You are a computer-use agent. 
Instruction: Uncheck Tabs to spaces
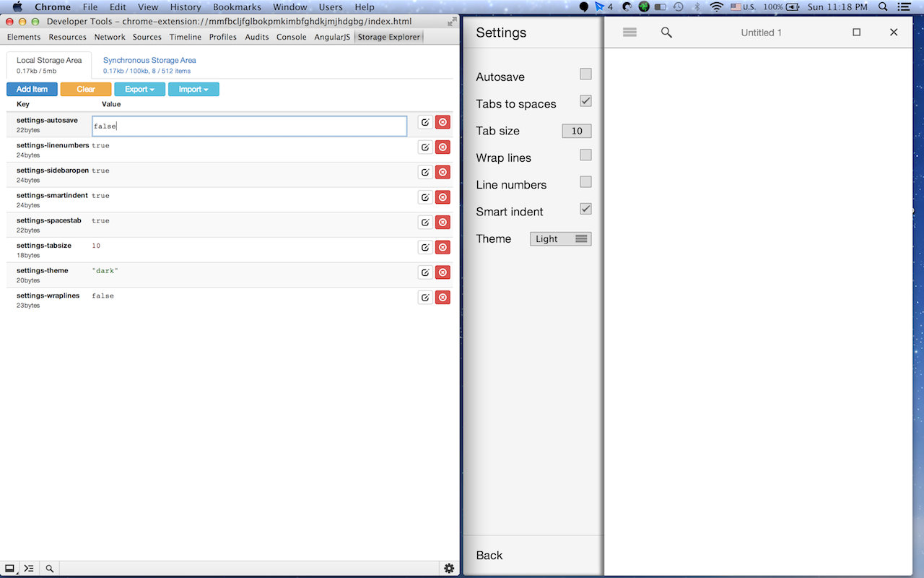click(x=585, y=101)
